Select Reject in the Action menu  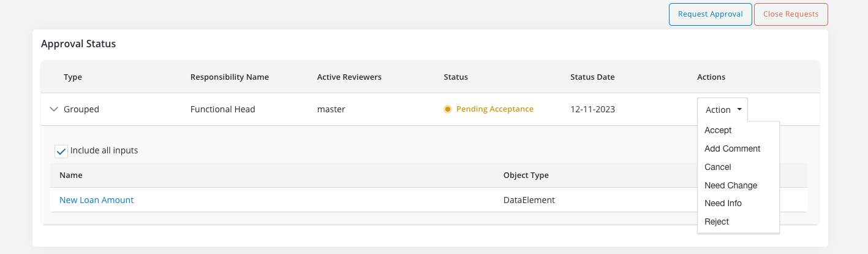(x=717, y=221)
